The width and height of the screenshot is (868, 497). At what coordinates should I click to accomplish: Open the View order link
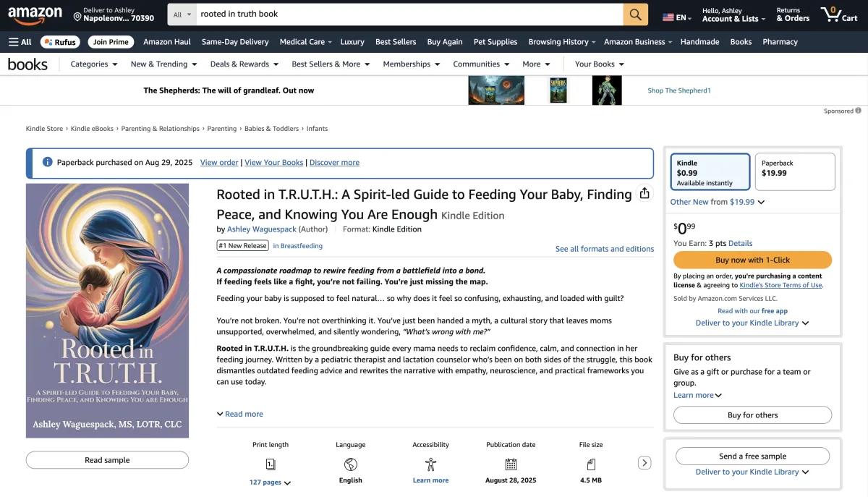click(x=219, y=163)
